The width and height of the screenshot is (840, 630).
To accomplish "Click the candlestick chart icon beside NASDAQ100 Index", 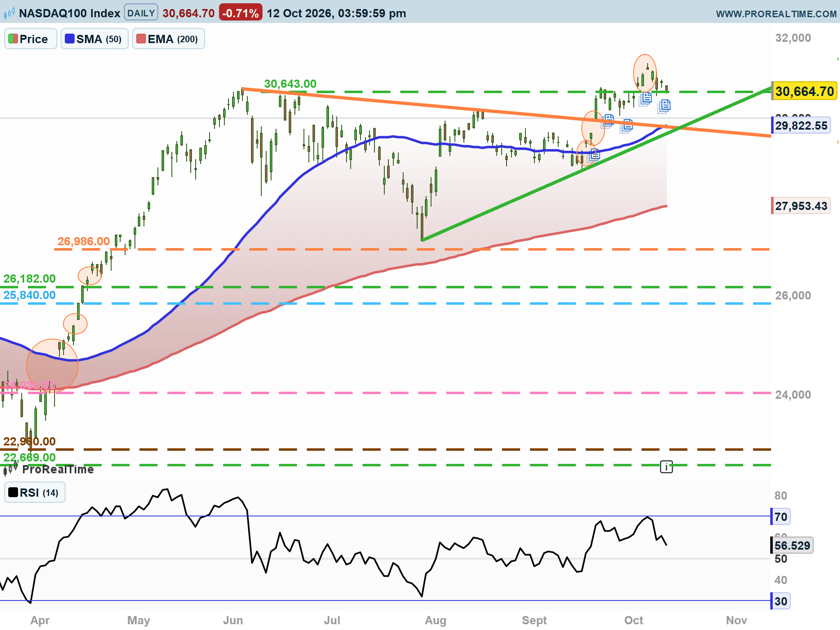I will click(x=9, y=13).
